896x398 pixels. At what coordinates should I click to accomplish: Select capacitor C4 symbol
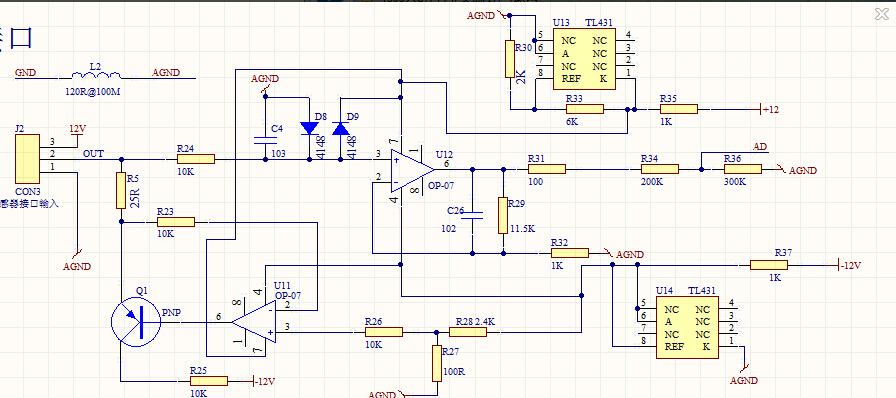tap(265, 140)
